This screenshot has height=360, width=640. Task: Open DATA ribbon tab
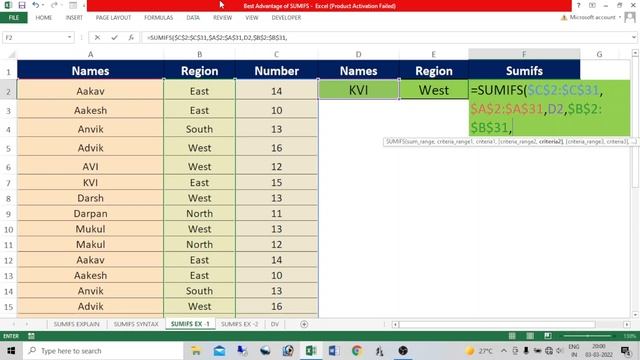point(193,18)
